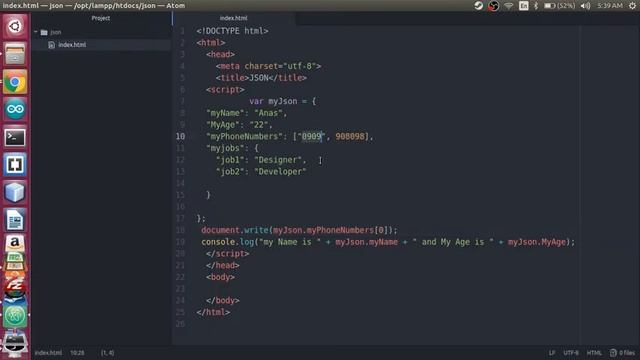Change the HTML grammar selector
This screenshot has height=360, width=640.
point(594,353)
